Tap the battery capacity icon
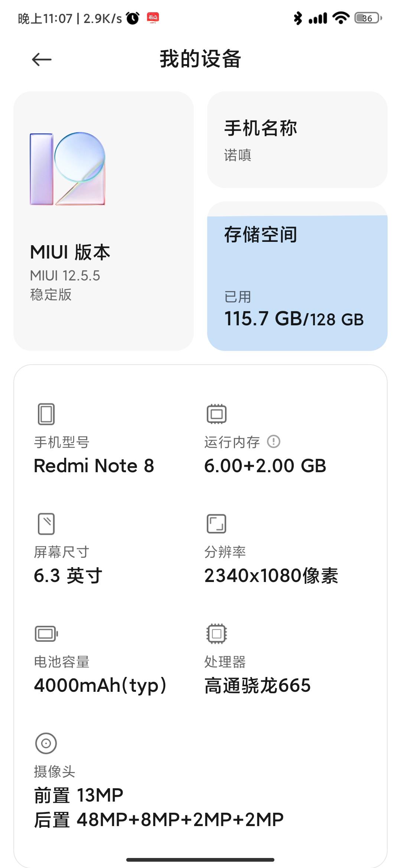401x868 pixels. (x=46, y=634)
